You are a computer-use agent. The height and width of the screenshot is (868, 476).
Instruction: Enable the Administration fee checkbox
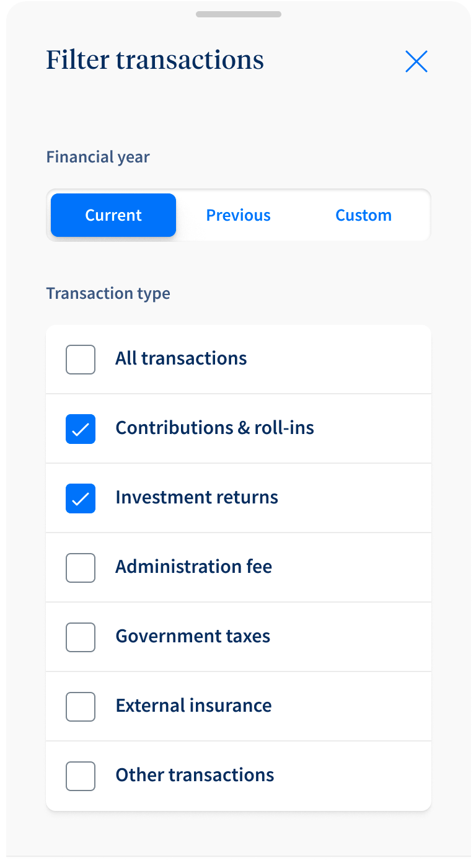(81, 568)
